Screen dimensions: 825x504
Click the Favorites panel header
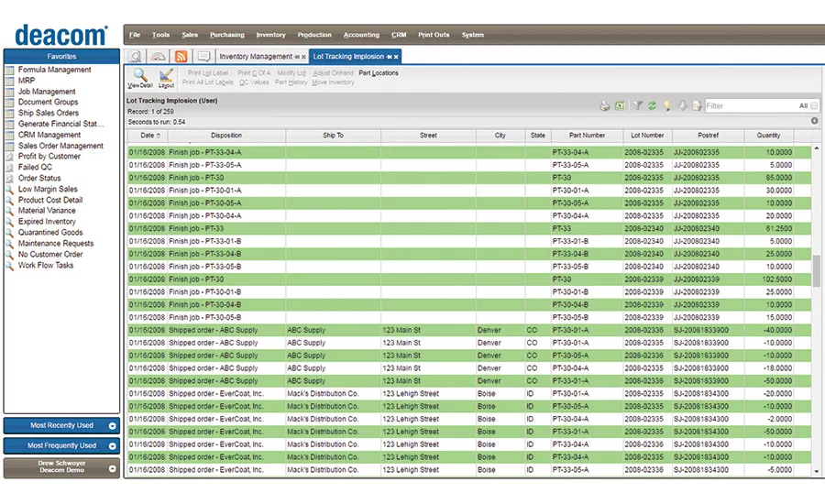click(61, 56)
